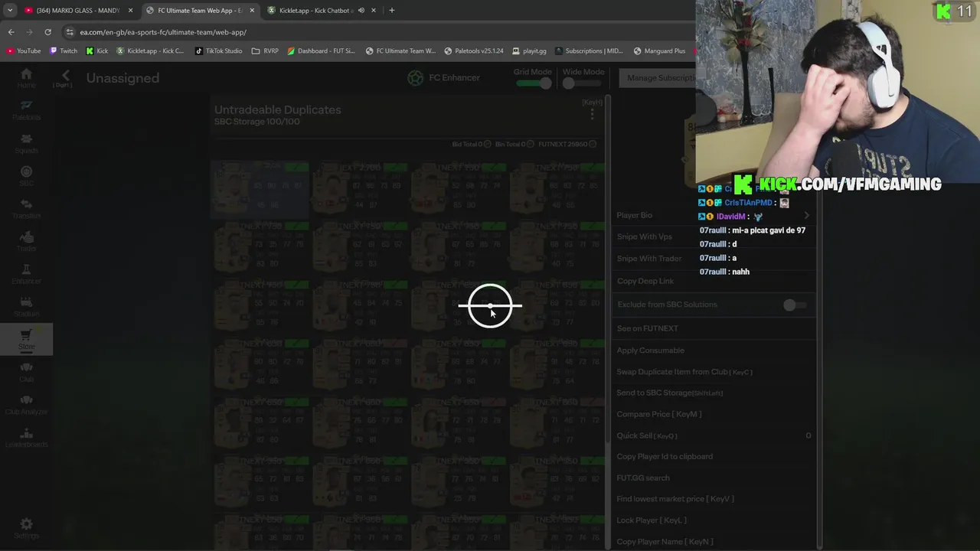Open the Twitch bookmark
The width and height of the screenshot is (980, 551).
coord(63,51)
